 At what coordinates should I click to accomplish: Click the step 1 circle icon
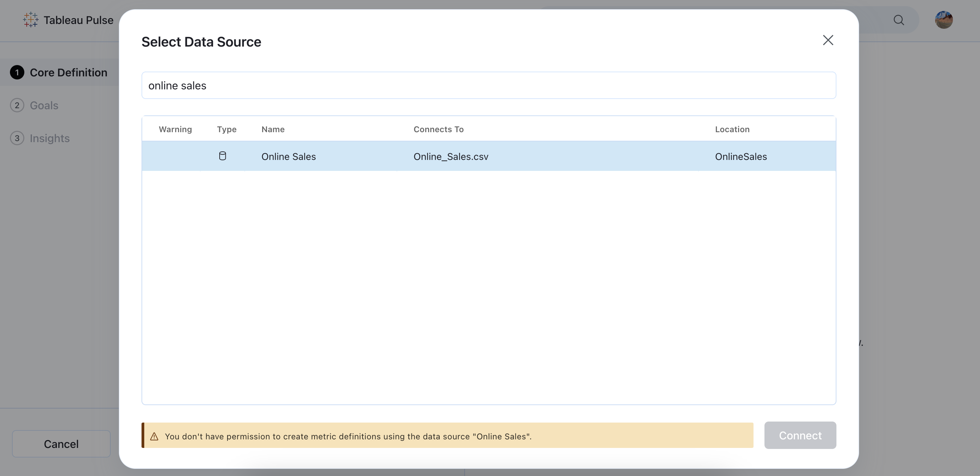point(17,73)
